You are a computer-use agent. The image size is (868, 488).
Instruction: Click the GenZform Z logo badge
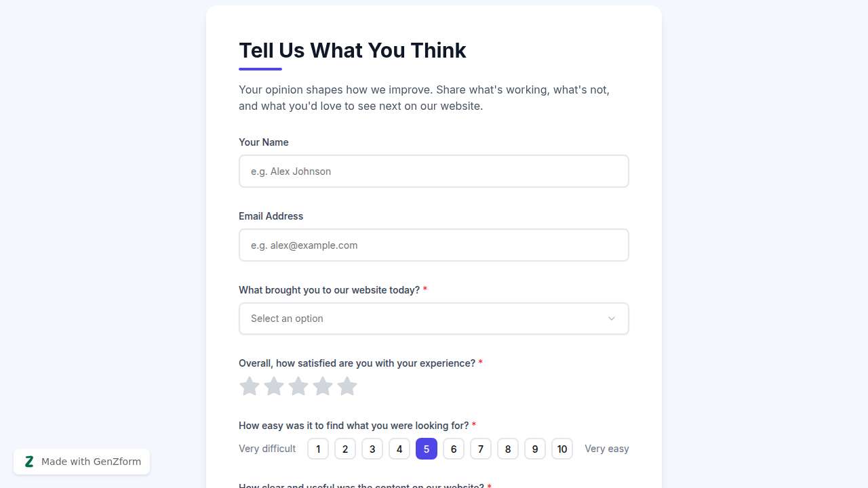click(x=29, y=461)
